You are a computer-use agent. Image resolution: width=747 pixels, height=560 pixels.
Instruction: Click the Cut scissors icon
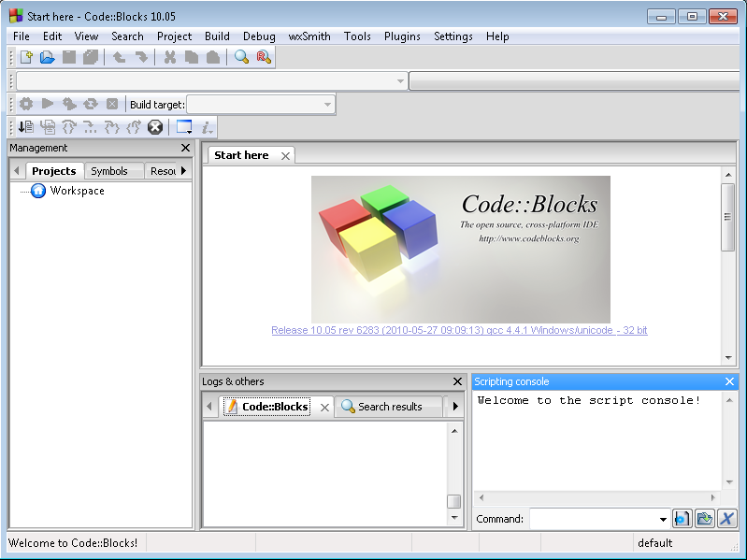pos(169,57)
